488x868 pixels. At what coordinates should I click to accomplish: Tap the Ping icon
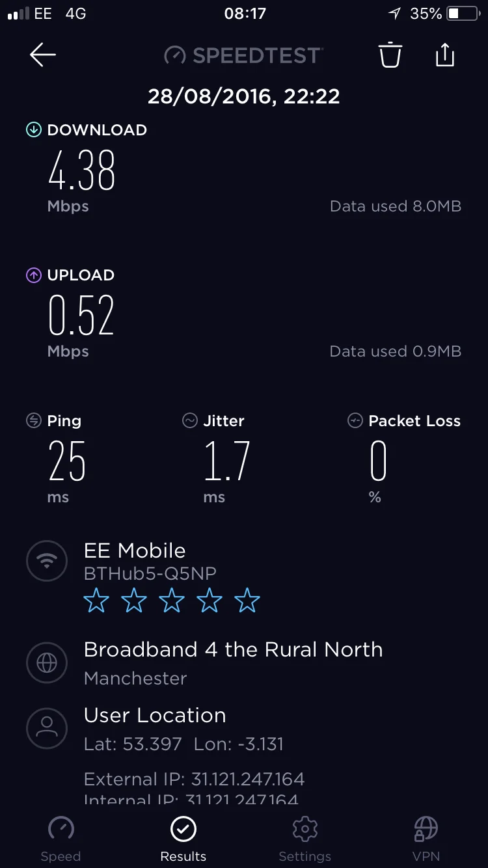pyautogui.click(x=33, y=421)
